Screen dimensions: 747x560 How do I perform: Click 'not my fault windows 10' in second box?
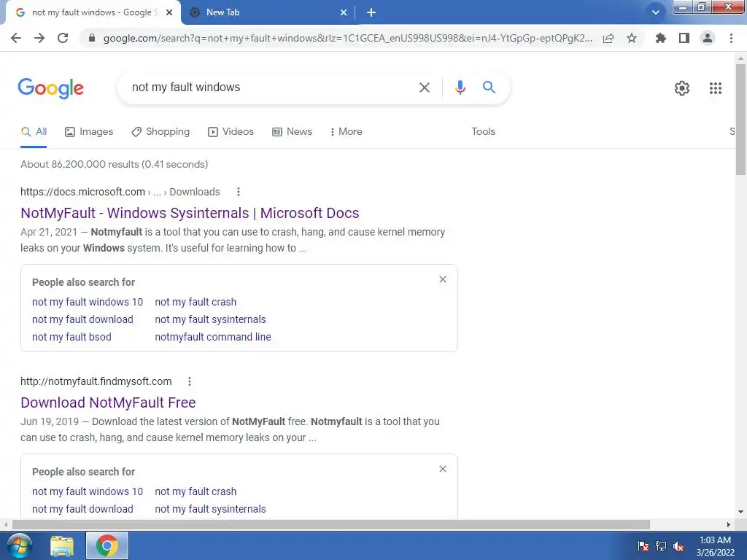coord(88,491)
